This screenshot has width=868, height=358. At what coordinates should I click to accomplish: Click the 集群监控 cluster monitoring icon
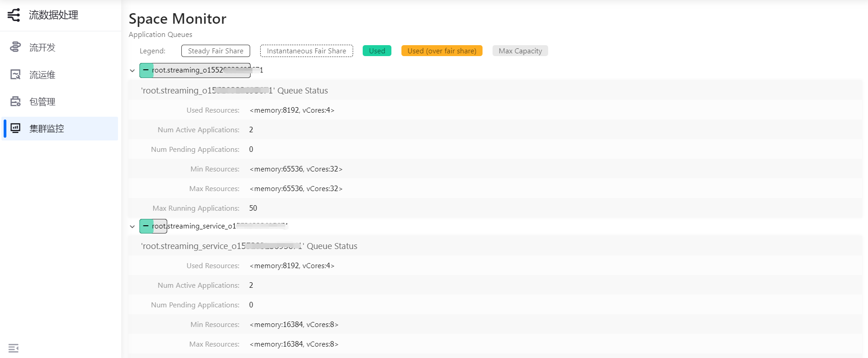point(15,128)
